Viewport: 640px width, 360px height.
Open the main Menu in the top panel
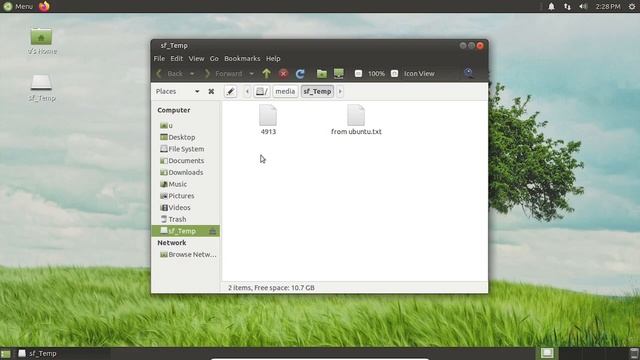pos(18,6)
